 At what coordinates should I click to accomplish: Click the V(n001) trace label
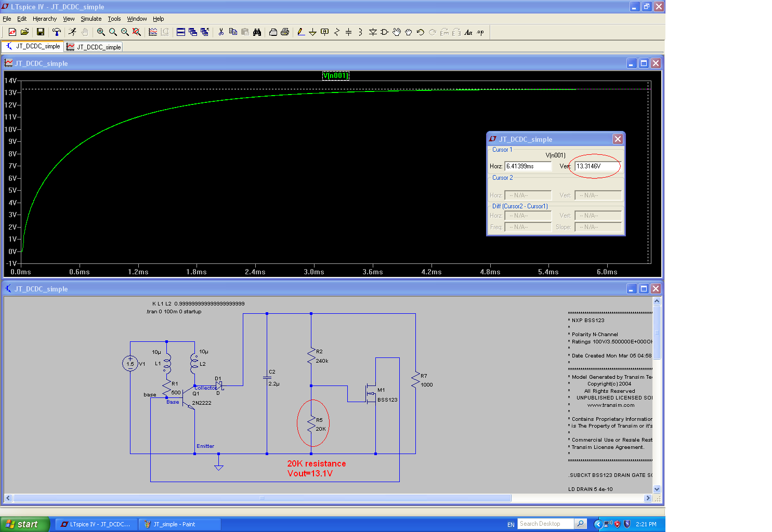pyautogui.click(x=335, y=76)
